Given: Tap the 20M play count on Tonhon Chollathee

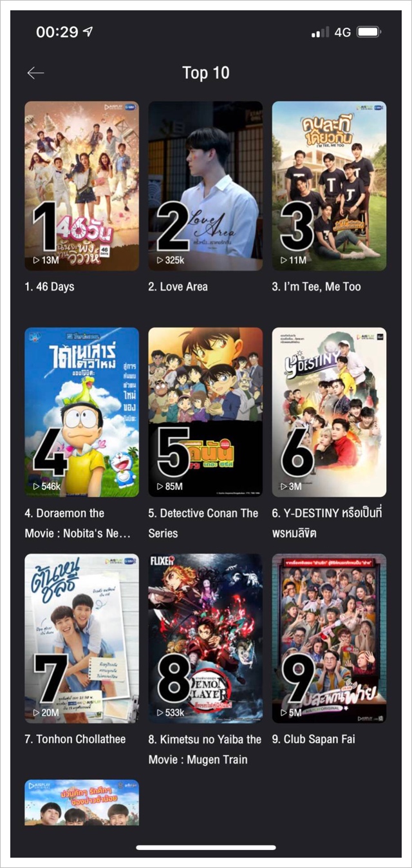Looking at the screenshot, I should pyautogui.click(x=46, y=713).
